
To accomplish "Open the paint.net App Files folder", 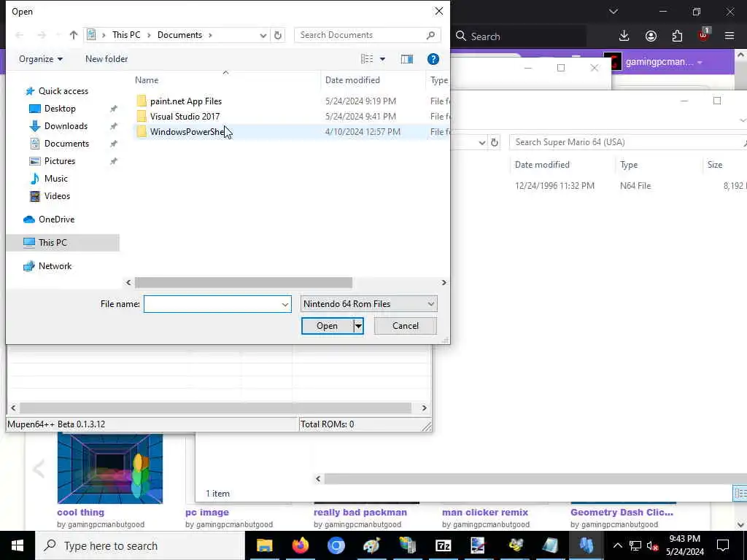I will coord(186,101).
